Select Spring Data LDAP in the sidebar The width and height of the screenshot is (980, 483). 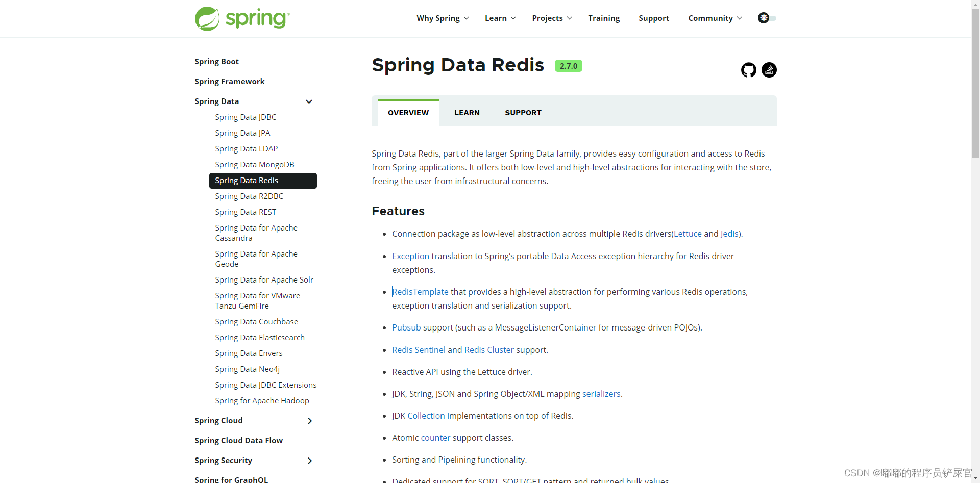pyautogui.click(x=247, y=149)
